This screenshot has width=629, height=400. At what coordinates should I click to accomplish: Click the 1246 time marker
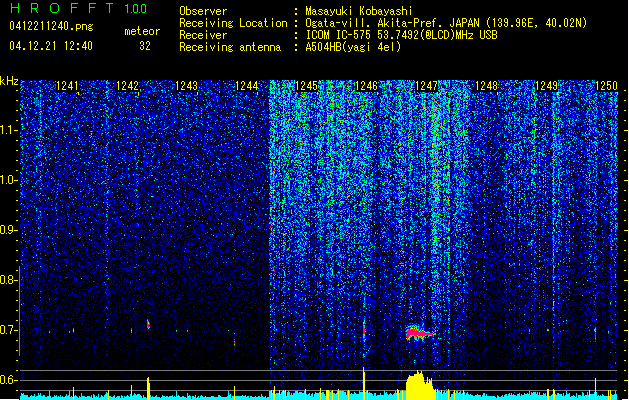click(x=366, y=86)
